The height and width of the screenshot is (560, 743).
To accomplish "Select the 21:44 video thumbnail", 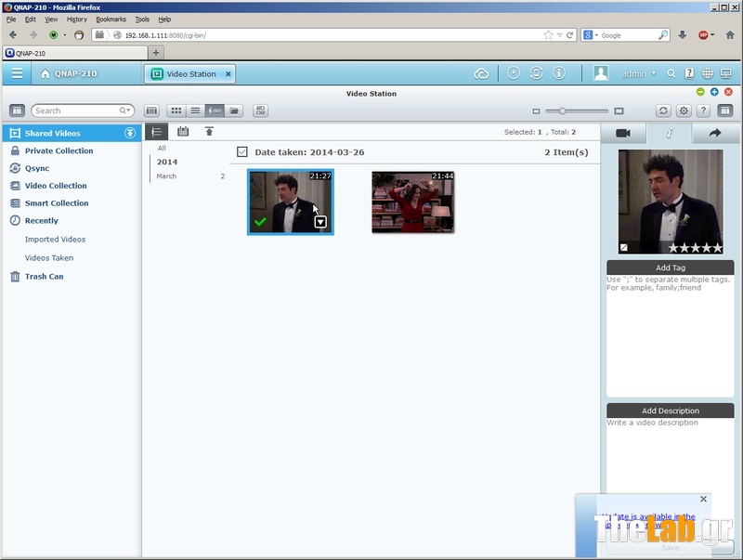I will pos(412,202).
